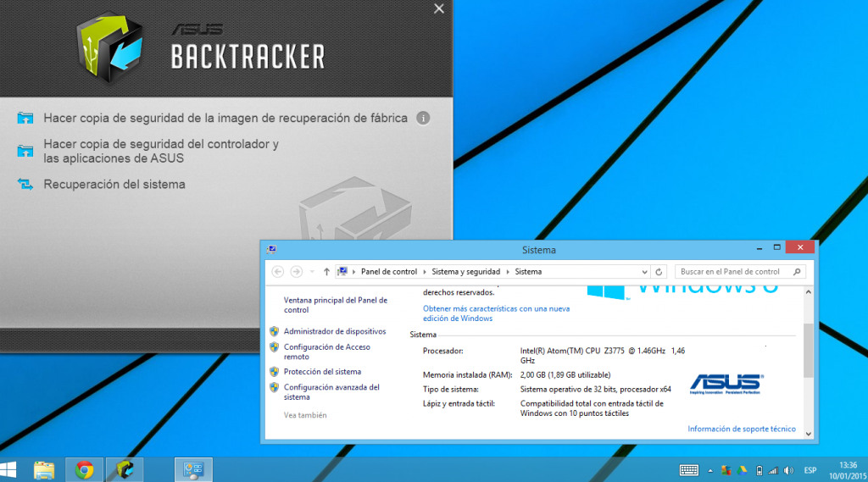Open the on-screen keyboard from the tray
Viewport: 868px width, 482px height.
point(688,470)
